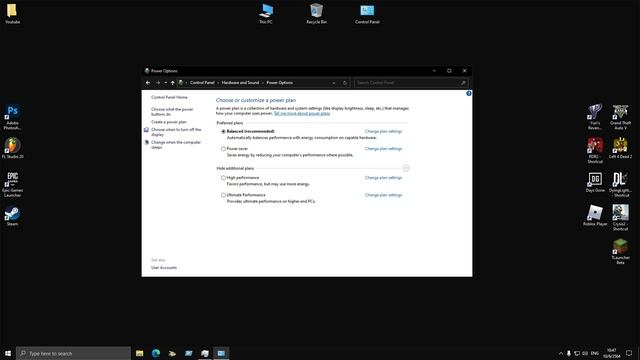
Task: Open Control Panel Home link
Action: pyautogui.click(x=169, y=98)
